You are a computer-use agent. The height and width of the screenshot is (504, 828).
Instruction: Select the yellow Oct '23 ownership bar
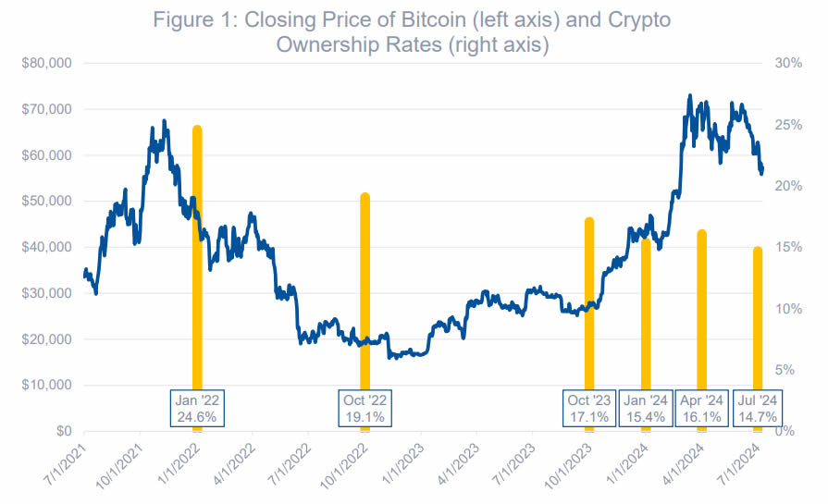point(589,303)
